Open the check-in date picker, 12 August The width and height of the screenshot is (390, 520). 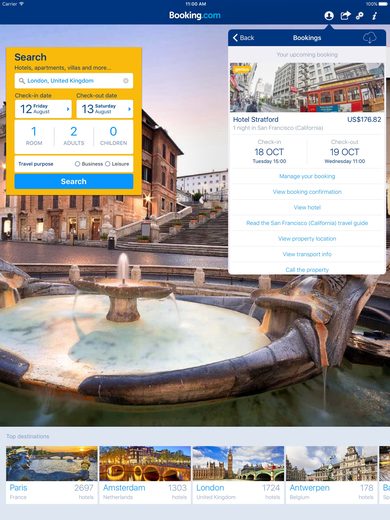(43, 109)
